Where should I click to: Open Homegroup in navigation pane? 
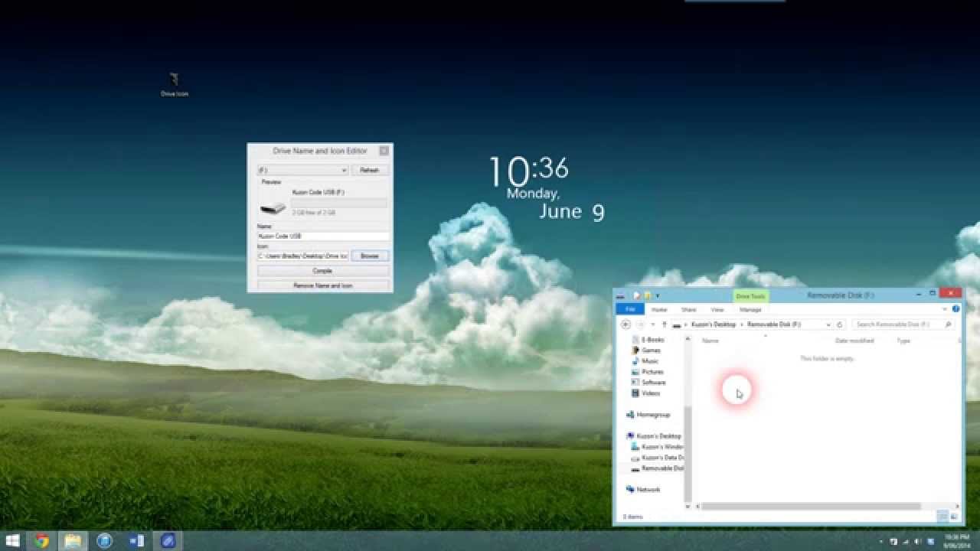[x=648, y=414]
